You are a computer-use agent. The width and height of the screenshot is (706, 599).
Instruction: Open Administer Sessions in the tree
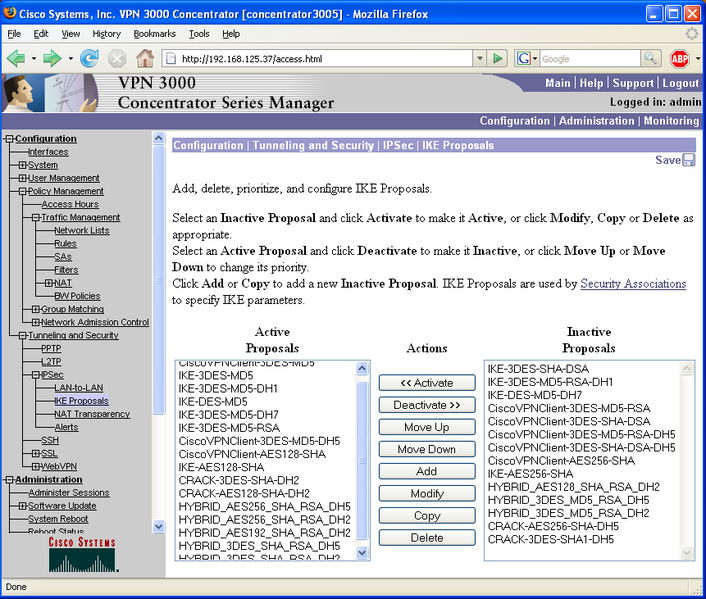point(69,493)
